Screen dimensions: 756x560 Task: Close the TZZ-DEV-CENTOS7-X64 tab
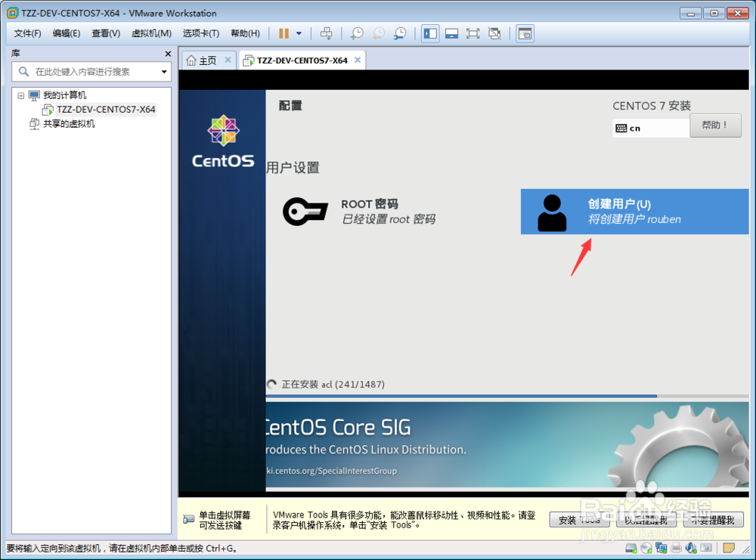[x=358, y=60]
